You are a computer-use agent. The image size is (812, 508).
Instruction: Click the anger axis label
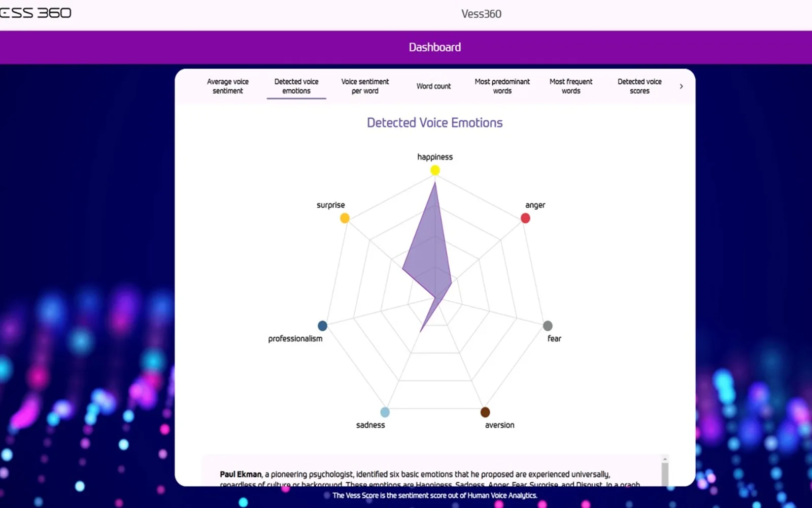[535, 205]
